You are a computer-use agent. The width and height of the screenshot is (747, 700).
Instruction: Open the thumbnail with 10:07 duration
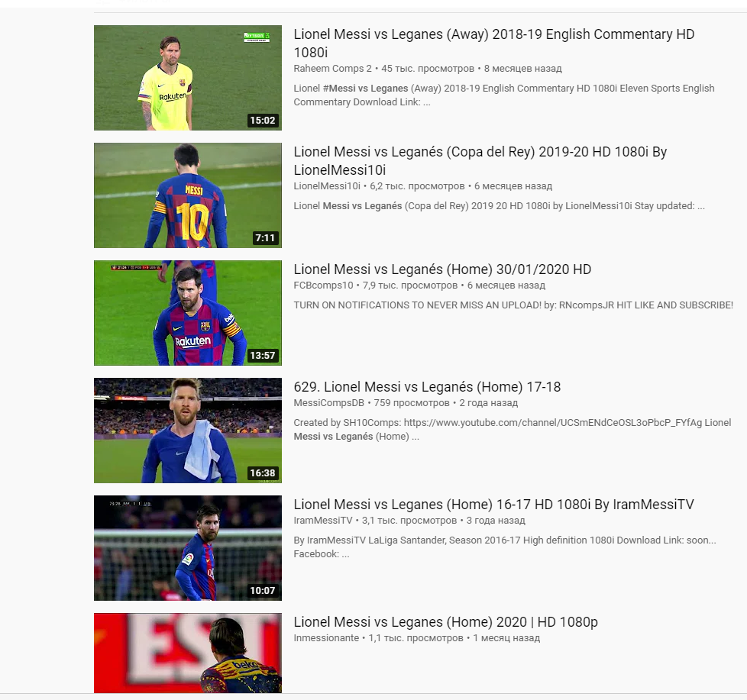[188, 548]
